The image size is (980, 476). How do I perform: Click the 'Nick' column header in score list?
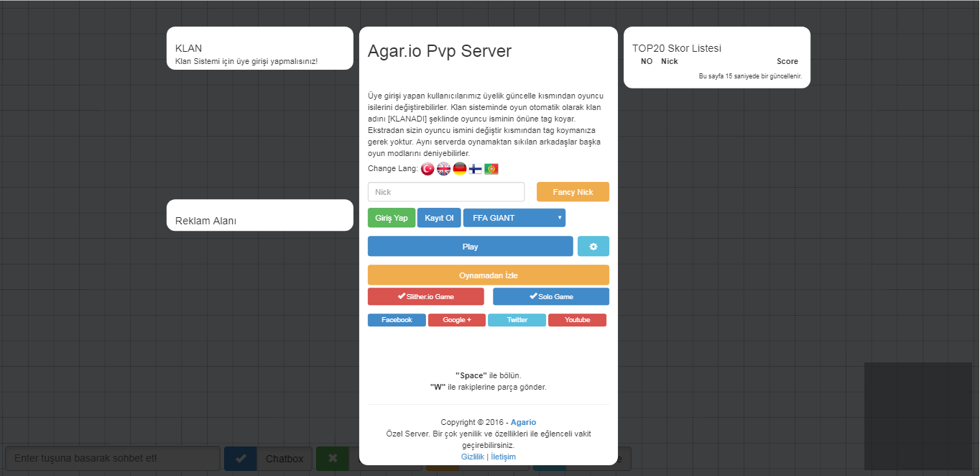coord(670,61)
